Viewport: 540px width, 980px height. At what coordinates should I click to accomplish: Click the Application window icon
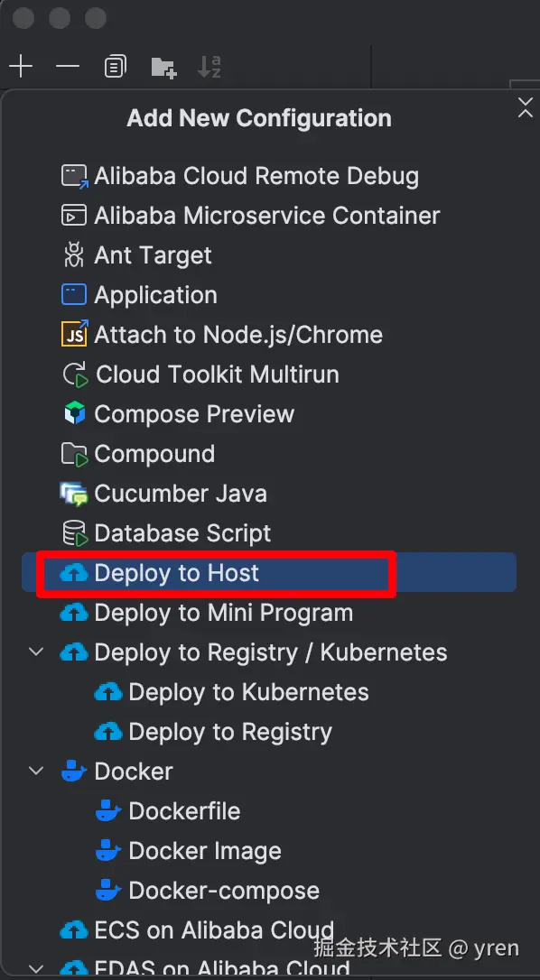coord(74,295)
